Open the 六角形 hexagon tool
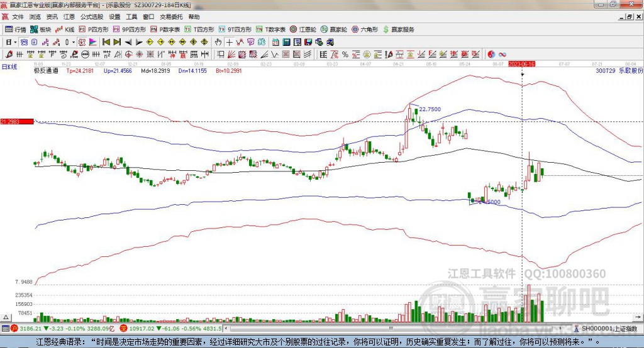Screen dimensions: 644x348 (x=365, y=30)
